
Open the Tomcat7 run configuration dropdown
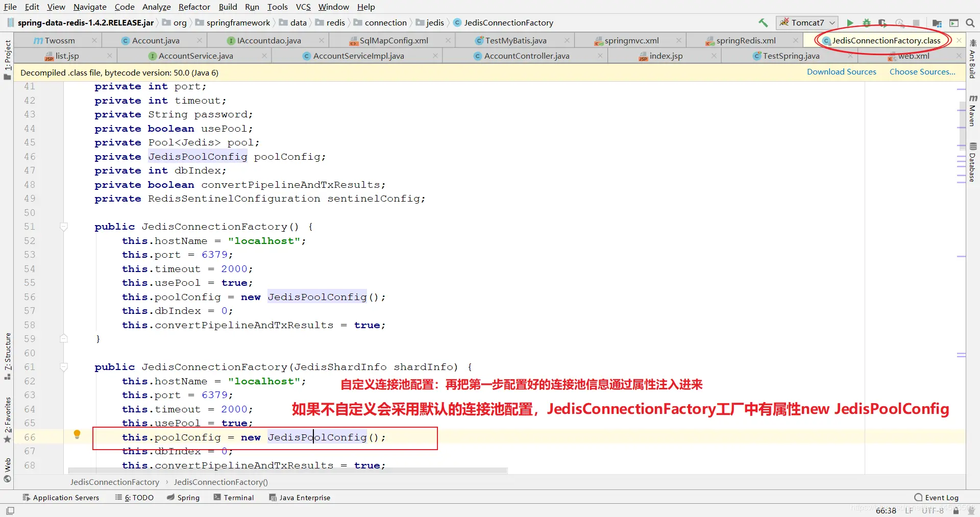pyautogui.click(x=807, y=22)
